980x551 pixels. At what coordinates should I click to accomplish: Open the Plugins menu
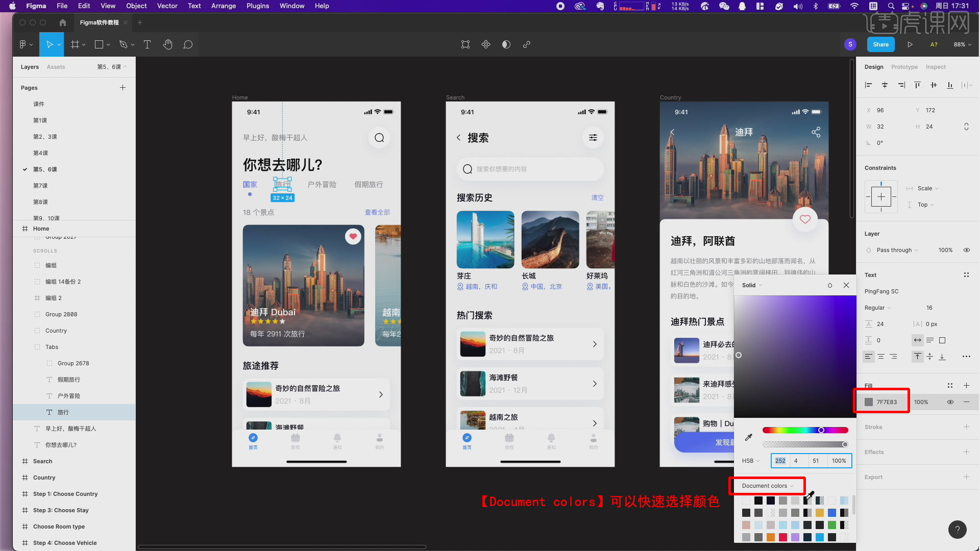[257, 6]
